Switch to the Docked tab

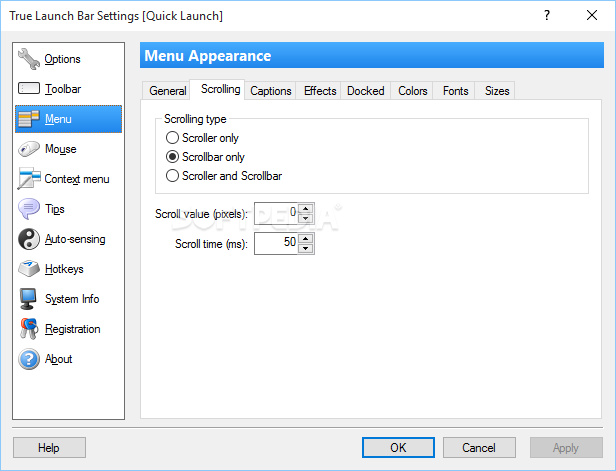(366, 91)
